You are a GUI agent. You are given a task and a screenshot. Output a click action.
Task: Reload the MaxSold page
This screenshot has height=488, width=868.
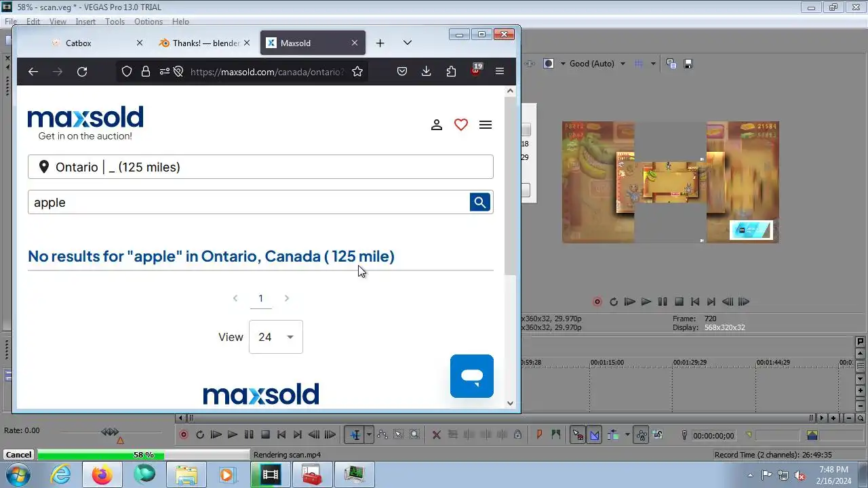[82, 71]
